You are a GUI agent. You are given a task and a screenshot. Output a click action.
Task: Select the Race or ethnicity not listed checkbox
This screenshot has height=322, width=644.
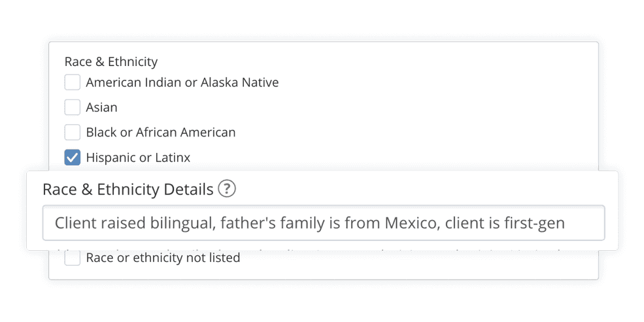(73, 258)
